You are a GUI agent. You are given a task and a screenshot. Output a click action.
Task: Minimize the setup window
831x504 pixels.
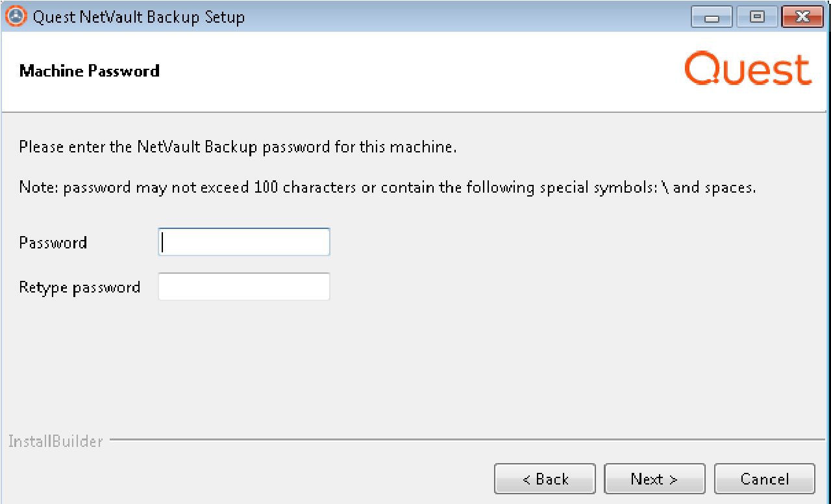[712, 17]
